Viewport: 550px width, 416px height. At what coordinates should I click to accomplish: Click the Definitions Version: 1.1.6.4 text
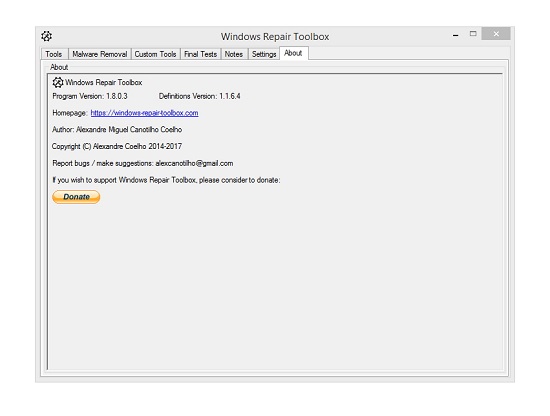200,96
